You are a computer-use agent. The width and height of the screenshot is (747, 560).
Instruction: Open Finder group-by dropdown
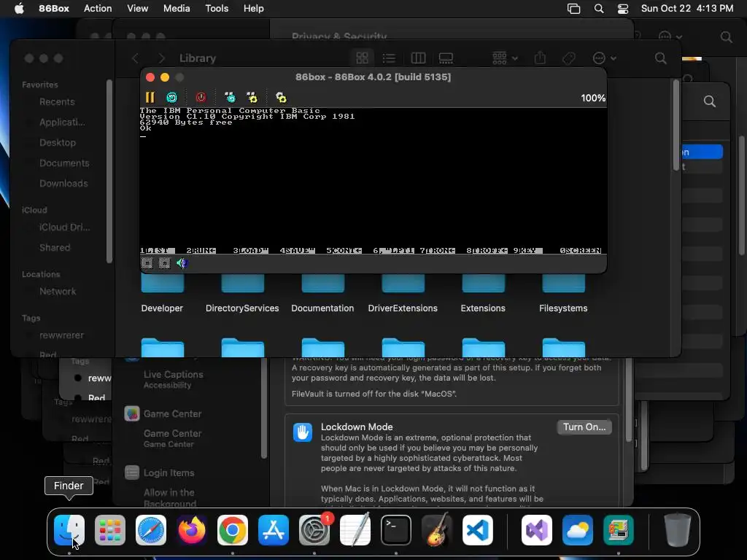coord(505,58)
